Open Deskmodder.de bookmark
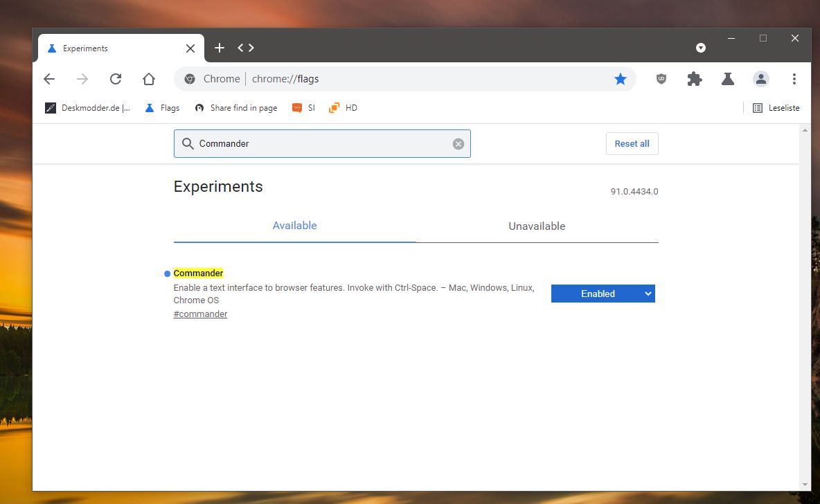This screenshot has height=504, width=820. [x=87, y=108]
